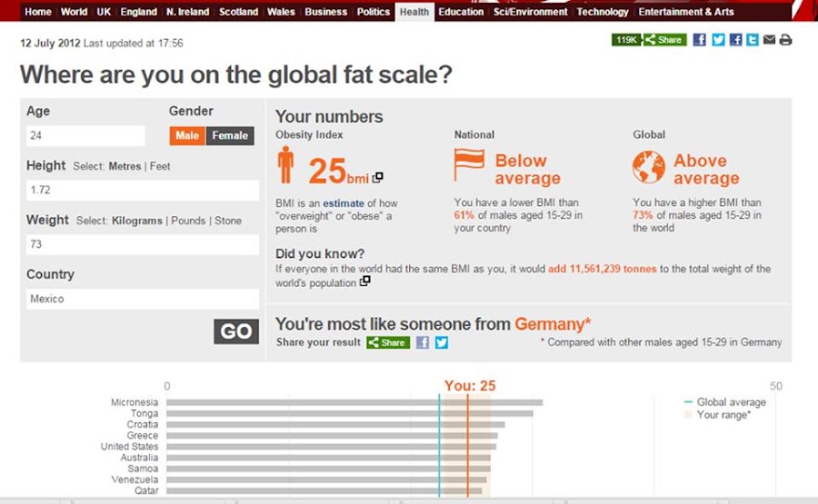Click the Qatar chart label
818x504 pixels.
146,490
